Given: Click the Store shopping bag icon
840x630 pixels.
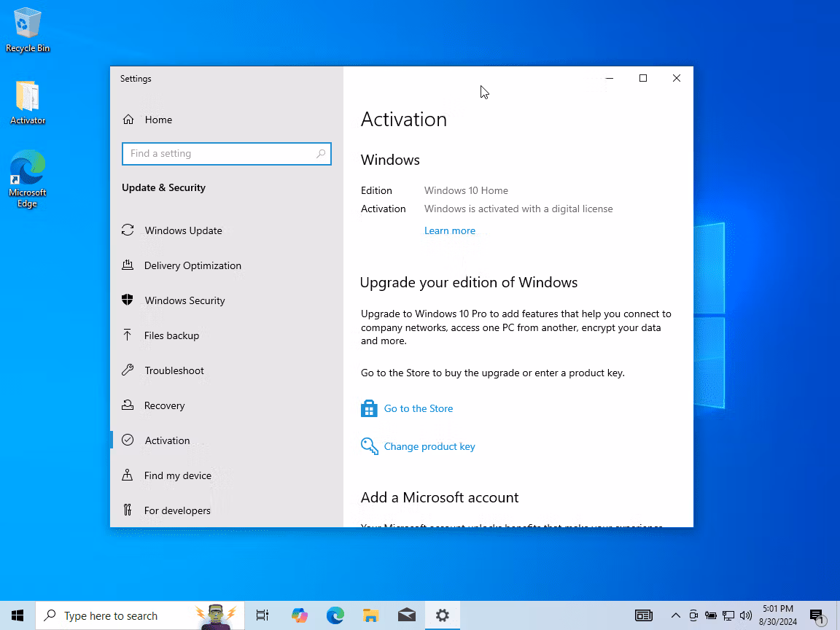Looking at the screenshot, I should 369,409.
